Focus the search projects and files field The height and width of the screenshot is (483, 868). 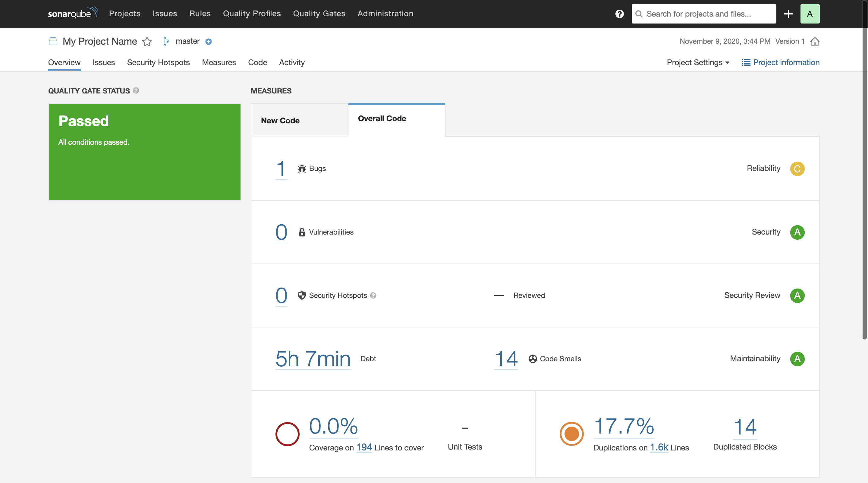pyautogui.click(x=704, y=14)
